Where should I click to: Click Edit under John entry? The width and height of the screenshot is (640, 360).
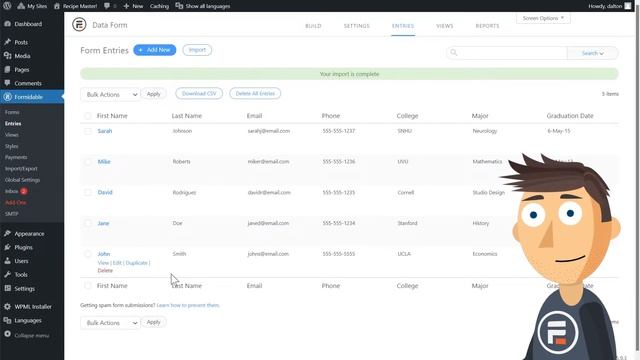pyautogui.click(x=117, y=263)
